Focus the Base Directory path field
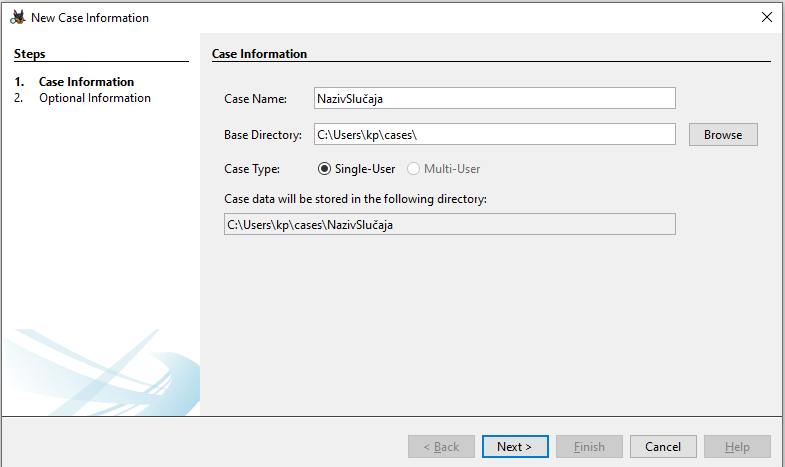 (494, 134)
